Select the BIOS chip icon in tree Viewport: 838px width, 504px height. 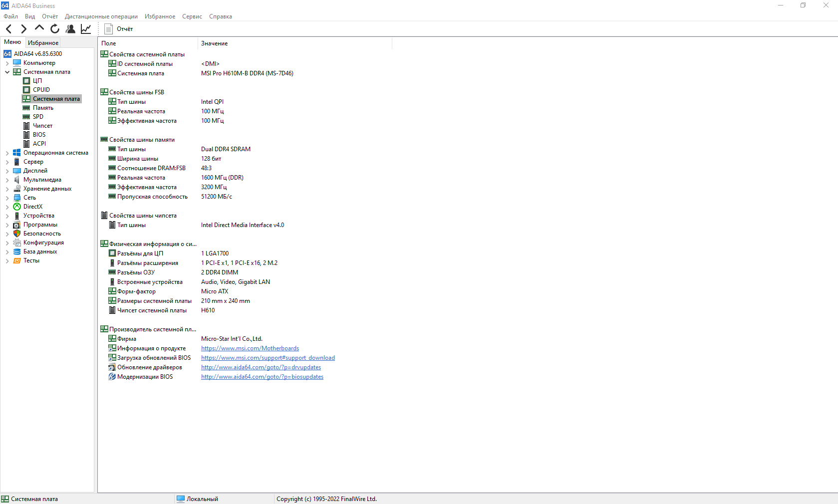[x=26, y=135]
